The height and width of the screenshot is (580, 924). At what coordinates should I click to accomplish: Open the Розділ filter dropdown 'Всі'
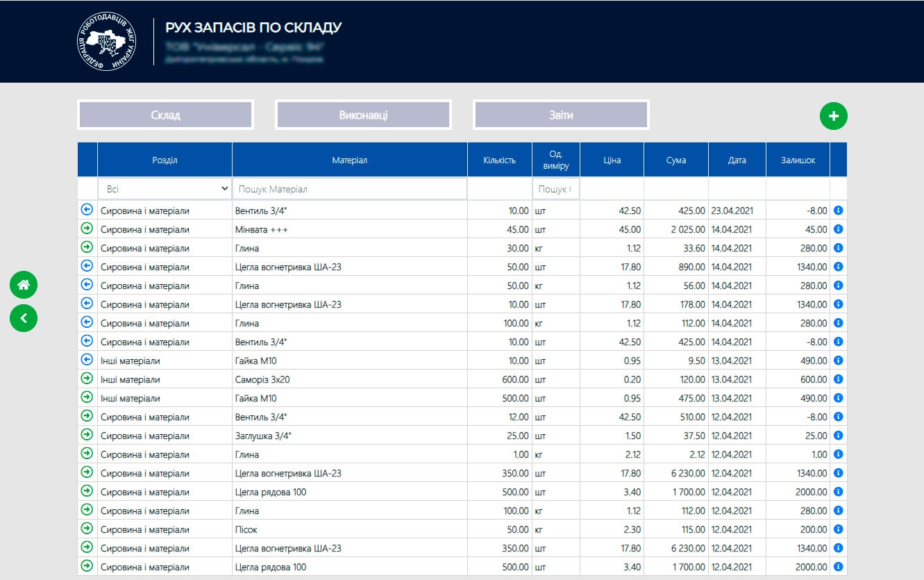(165, 189)
